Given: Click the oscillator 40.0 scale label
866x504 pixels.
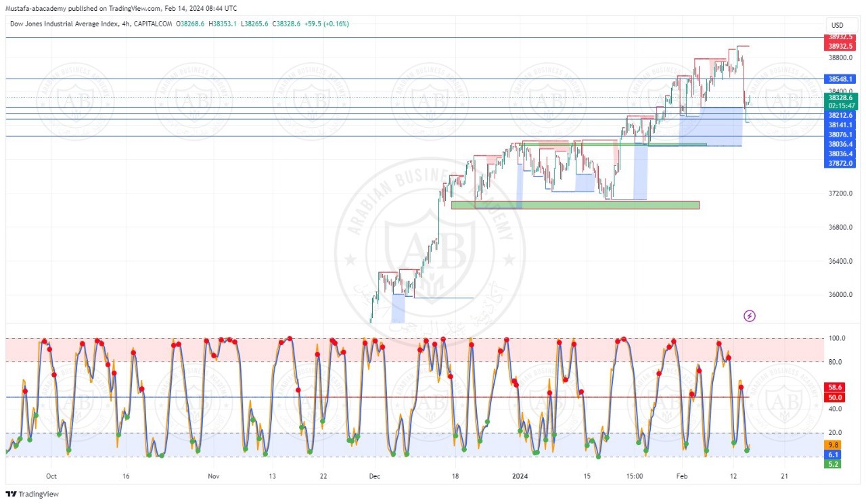Looking at the screenshot, I should coord(834,409).
